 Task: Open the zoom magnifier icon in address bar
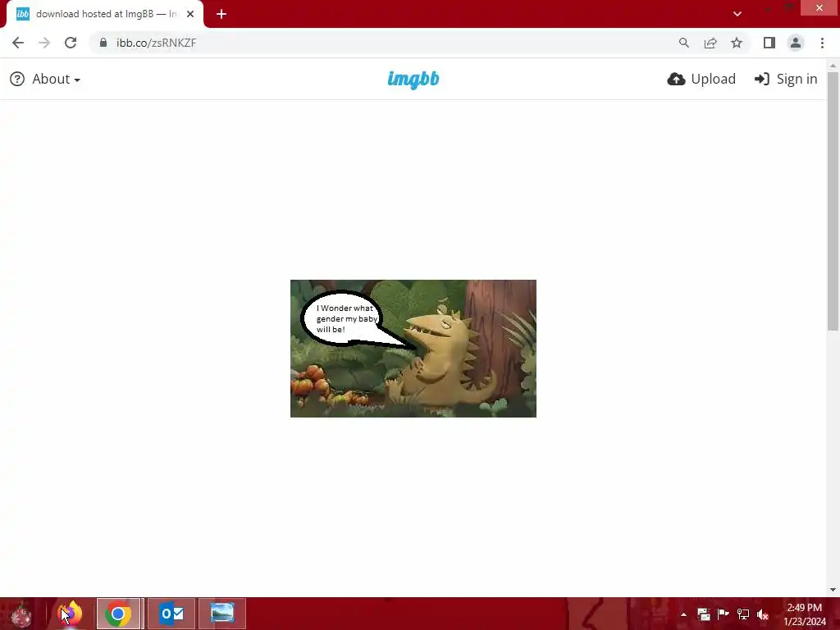coord(683,43)
